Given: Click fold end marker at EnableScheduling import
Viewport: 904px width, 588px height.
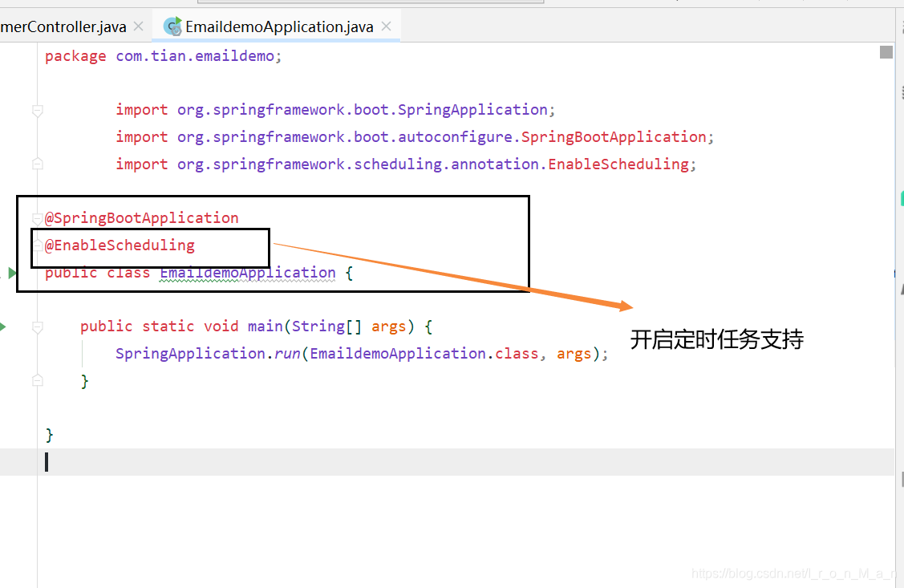Looking at the screenshot, I should coord(38,164).
